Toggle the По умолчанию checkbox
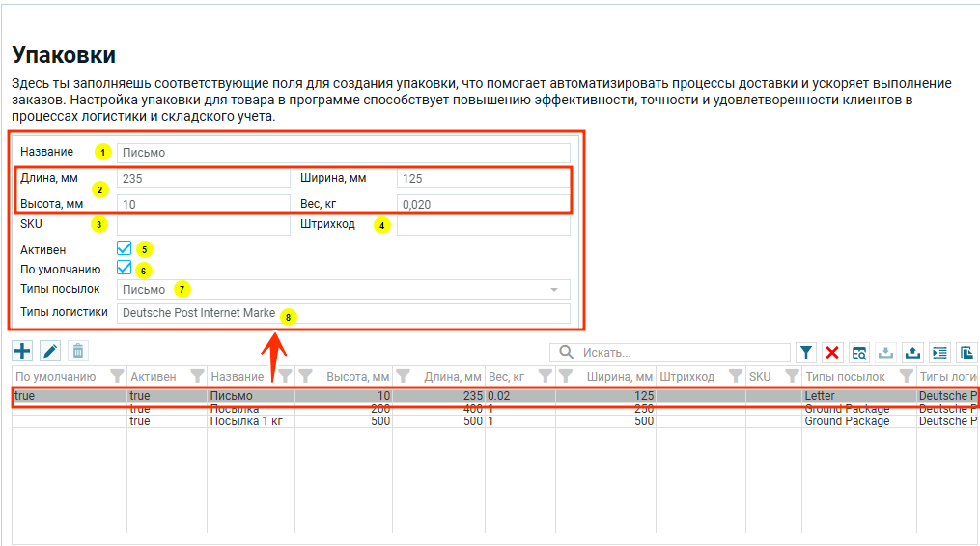Viewport: 980px width, 546px height. 124,269
